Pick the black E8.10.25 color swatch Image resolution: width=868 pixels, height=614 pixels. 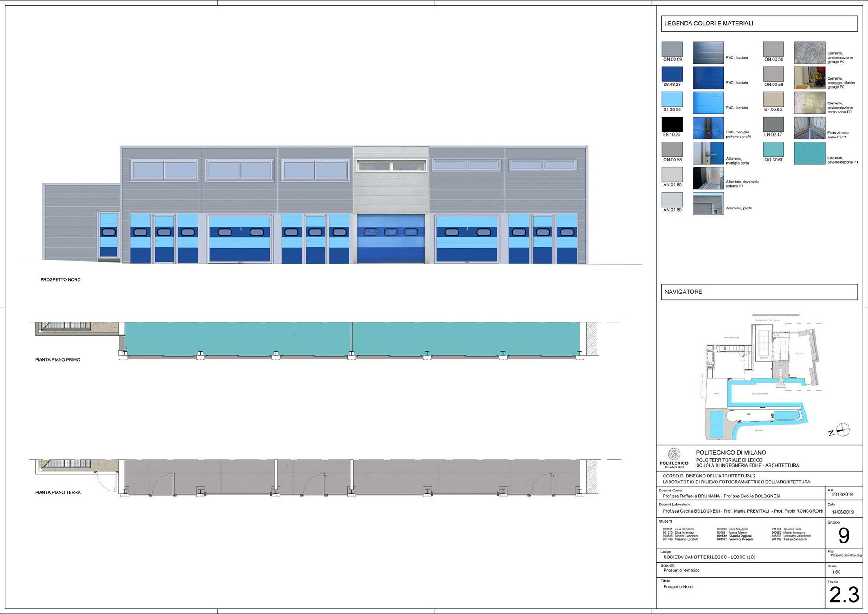pos(672,124)
